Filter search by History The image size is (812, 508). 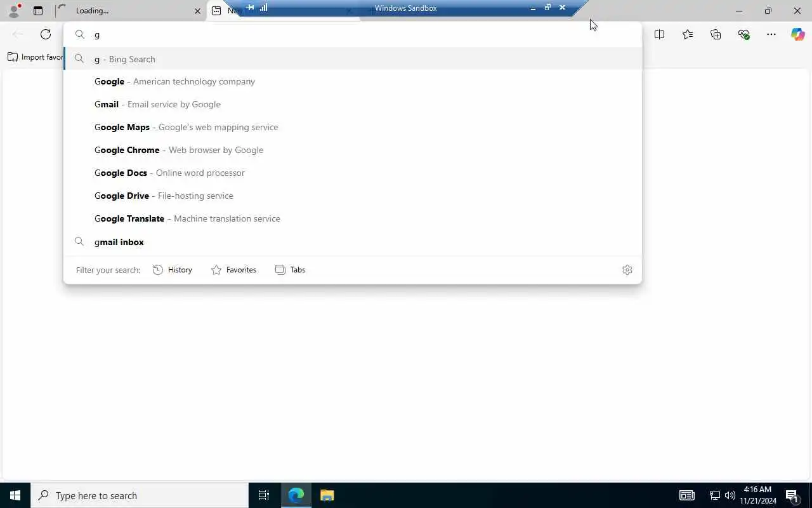point(173,270)
